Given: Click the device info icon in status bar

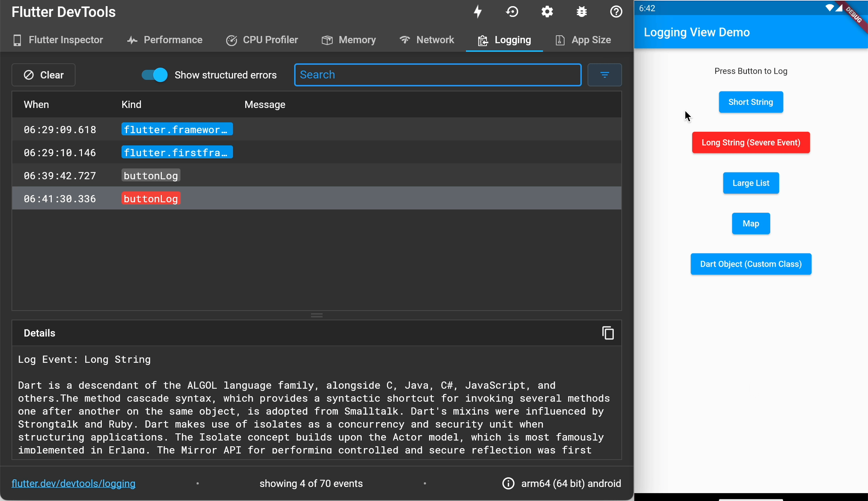Looking at the screenshot, I should (x=508, y=483).
